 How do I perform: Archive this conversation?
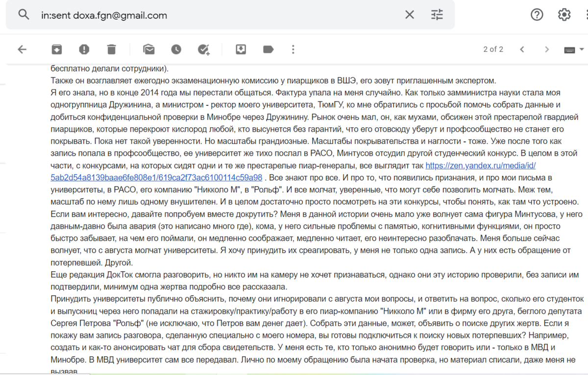(57, 49)
